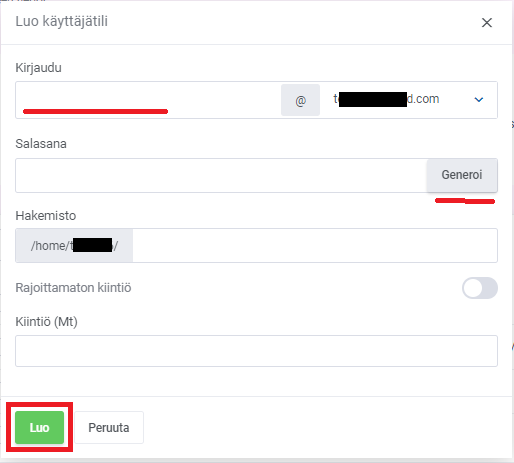Image resolution: width=514 pixels, height=463 pixels.
Task: Create the account with Luo
Action: point(39,427)
